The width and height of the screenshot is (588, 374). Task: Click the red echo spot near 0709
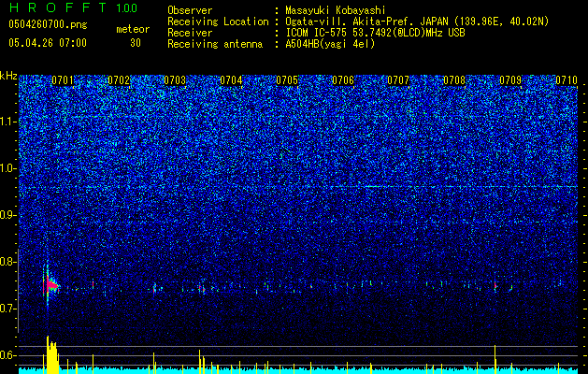pyautogui.click(x=495, y=286)
